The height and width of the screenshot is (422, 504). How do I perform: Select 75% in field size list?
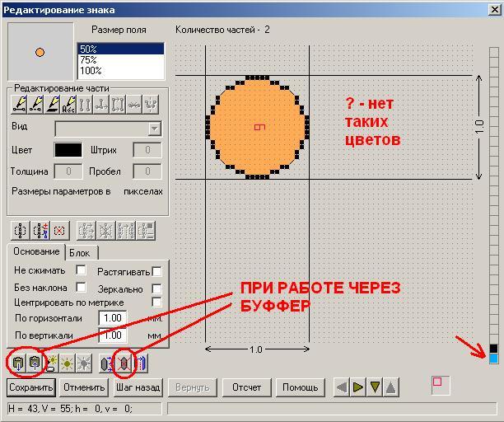click(x=87, y=60)
